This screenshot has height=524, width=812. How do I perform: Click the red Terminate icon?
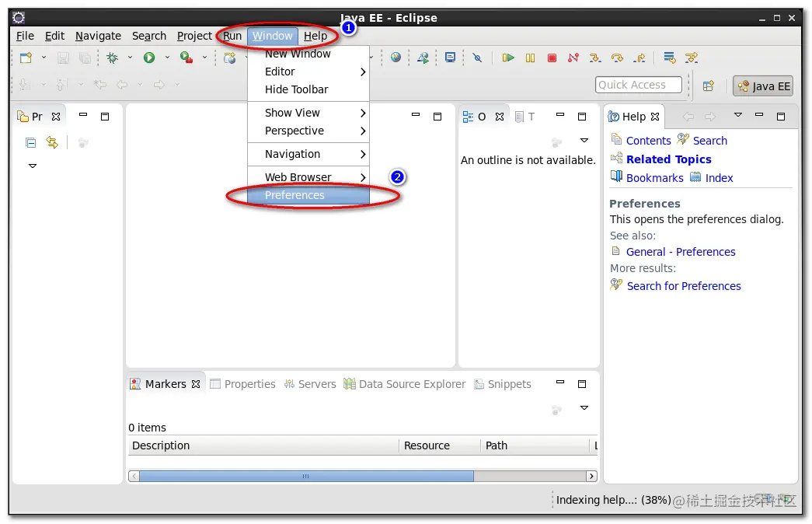[x=552, y=58]
